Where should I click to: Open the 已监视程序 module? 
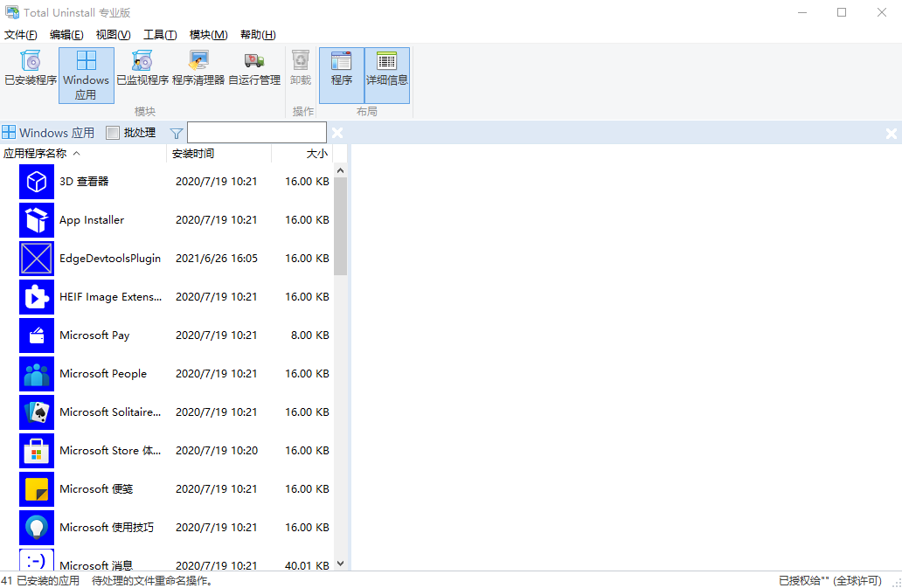(x=142, y=75)
